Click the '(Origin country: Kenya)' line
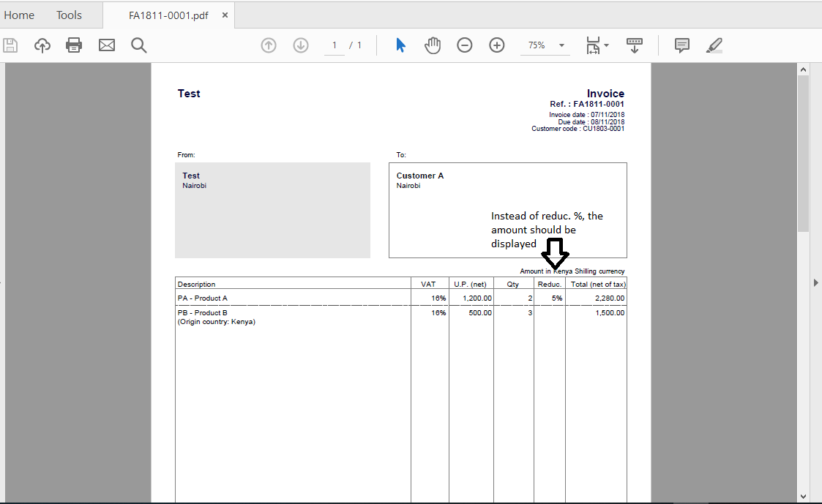 coord(217,322)
